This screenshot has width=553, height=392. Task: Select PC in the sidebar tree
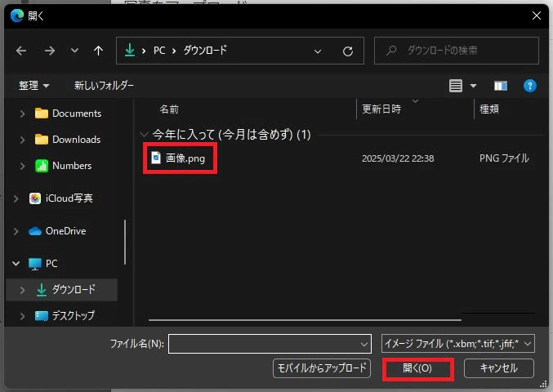click(x=51, y=263)
